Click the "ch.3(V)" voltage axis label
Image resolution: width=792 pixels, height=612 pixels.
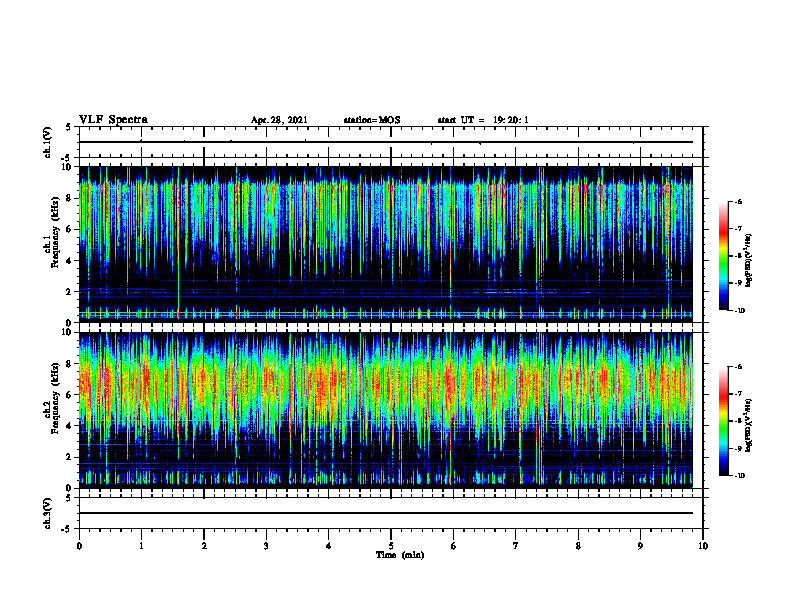pyautogui.click(x=47, y=513)
